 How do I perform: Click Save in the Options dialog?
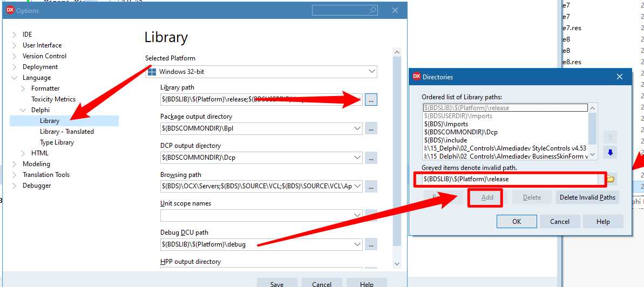[x=277, y=283]
